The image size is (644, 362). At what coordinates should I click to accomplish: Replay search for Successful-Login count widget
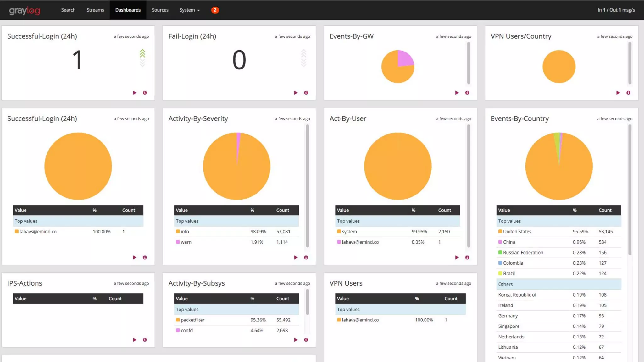tap(135, 93)
